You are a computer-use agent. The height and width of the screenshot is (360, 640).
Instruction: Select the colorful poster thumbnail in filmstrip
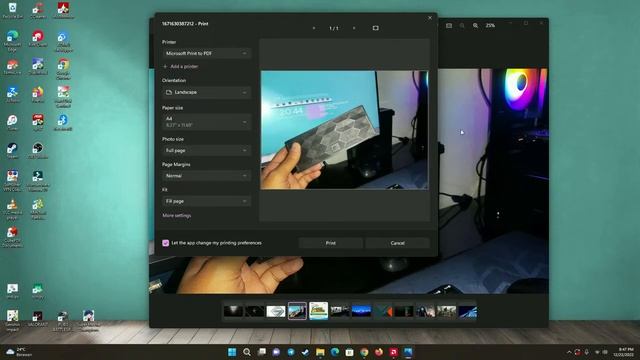pyautogui.click(x=318, y=311)
